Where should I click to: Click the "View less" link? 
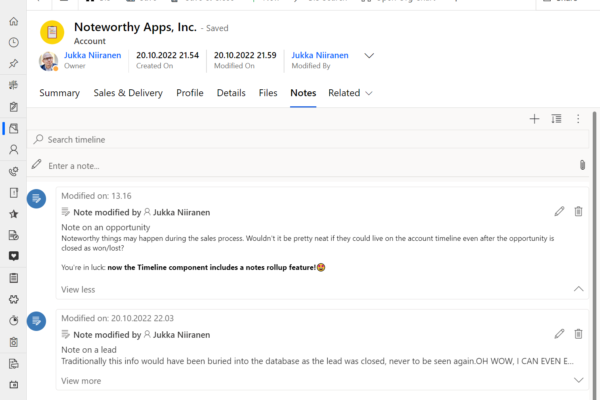[x=78, y=289]
